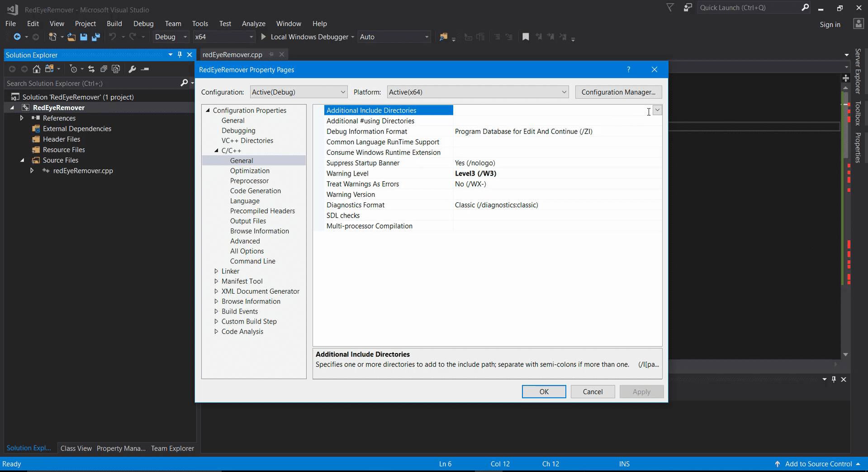
Task: Select Multi-processor Compilation property row
Action: click(493, 226)
